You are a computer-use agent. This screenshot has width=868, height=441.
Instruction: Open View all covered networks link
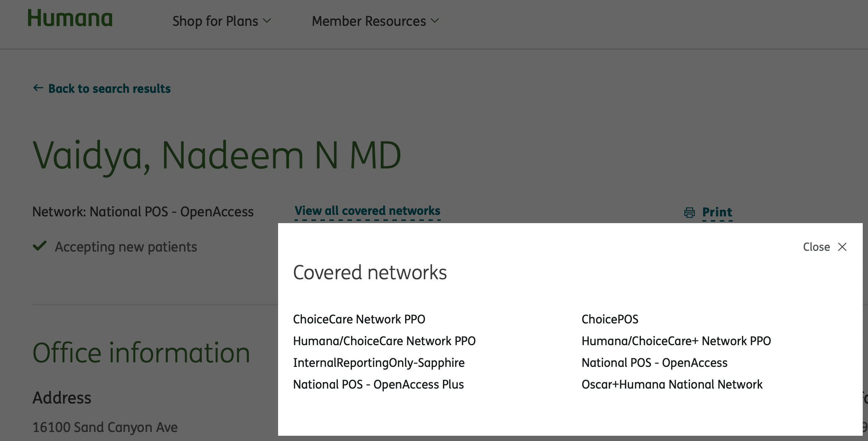click(367, 211)
